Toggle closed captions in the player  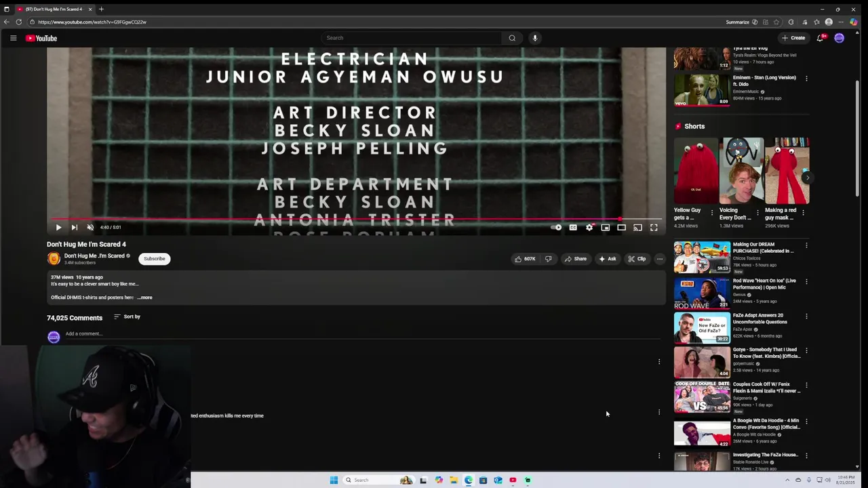[573, 228]
